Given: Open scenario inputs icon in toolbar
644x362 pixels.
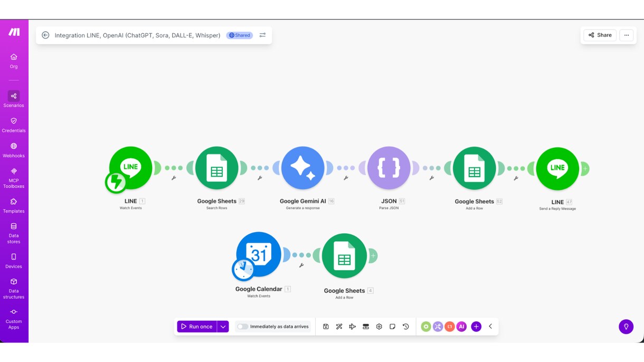Looking at the screenshot, I should pos(366,327).
